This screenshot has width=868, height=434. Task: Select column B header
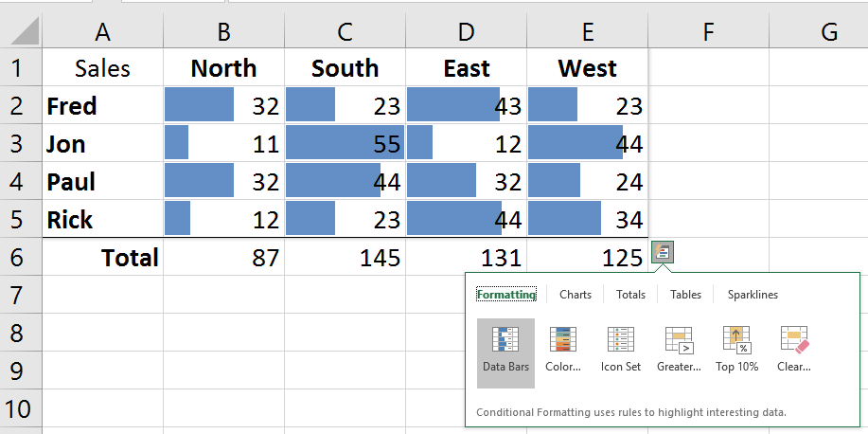pos(223,32)
